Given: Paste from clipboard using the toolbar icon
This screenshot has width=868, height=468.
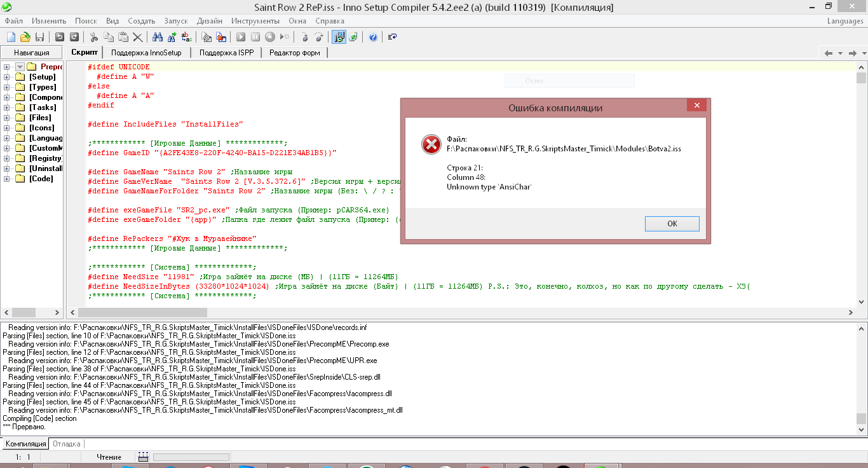Looking at the screenshot, I should click(123, 37).
